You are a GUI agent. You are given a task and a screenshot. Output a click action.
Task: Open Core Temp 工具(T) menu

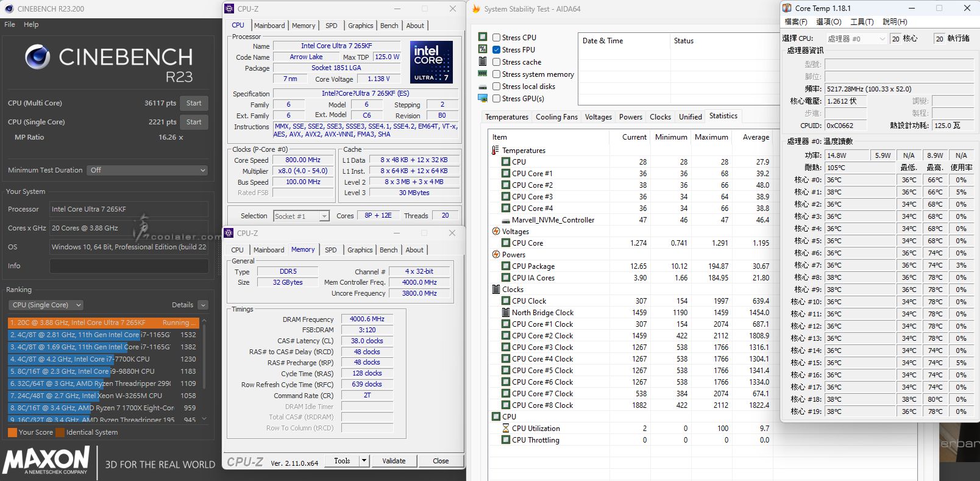tap(862, 22)
